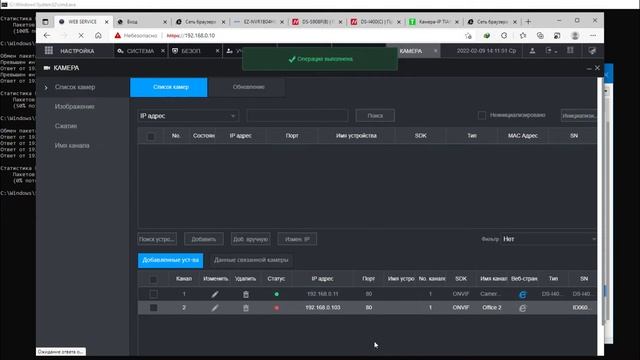Open the Фильтр dropdown set to Нет

[x=549, y=239]
